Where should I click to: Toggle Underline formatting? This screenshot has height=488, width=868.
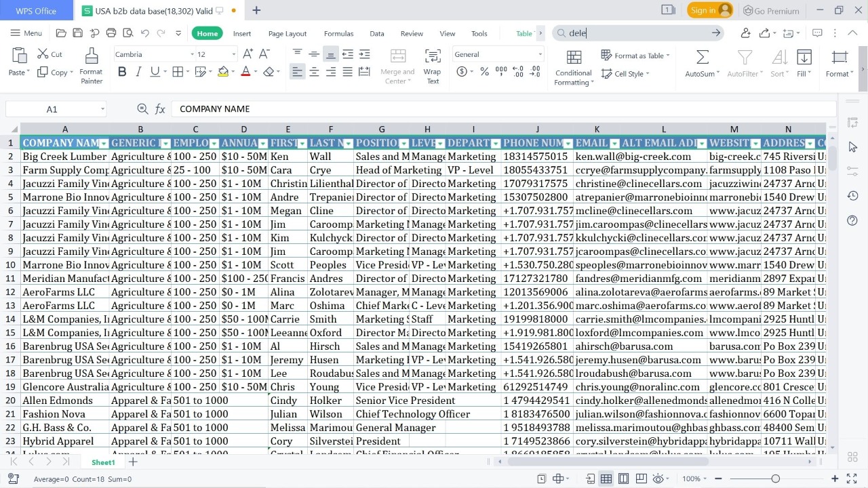point(155,72)
